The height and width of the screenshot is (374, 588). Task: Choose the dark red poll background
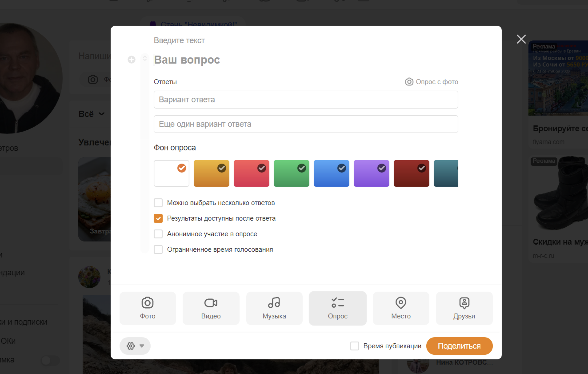pyautogui.click(x=412, y=173)
